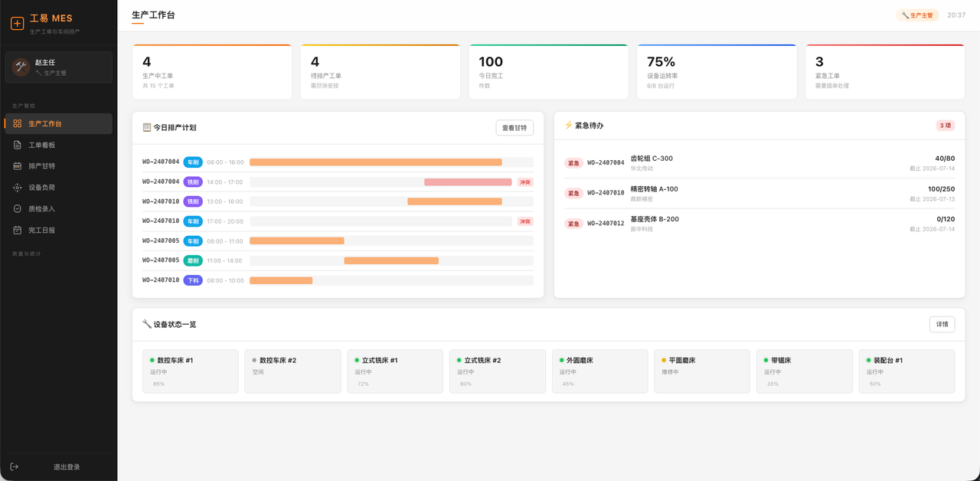The height and width of the screenshot is (481, 980).
Task: Click the wrench icon beside 设备状态一览
Action: point(147,324)
